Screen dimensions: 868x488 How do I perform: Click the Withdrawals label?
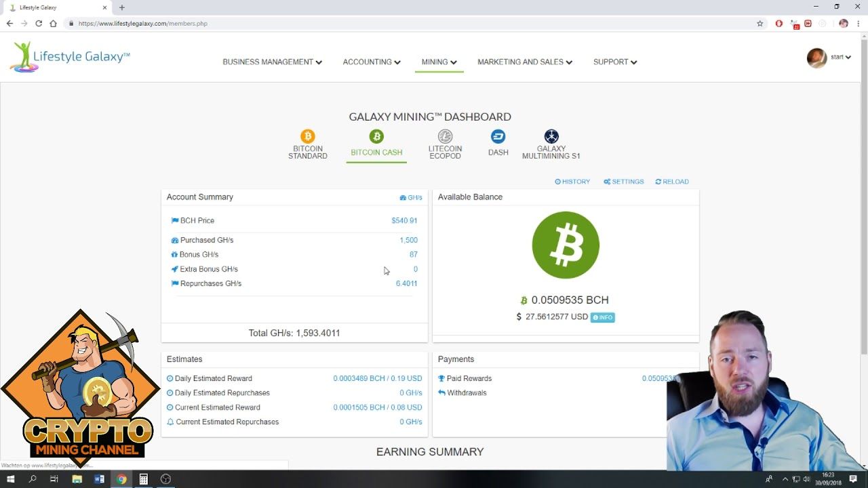pos(467,393)
